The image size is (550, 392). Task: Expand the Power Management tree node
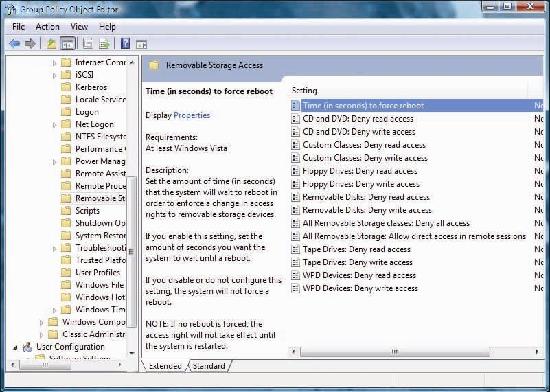(x=54, y=162)
